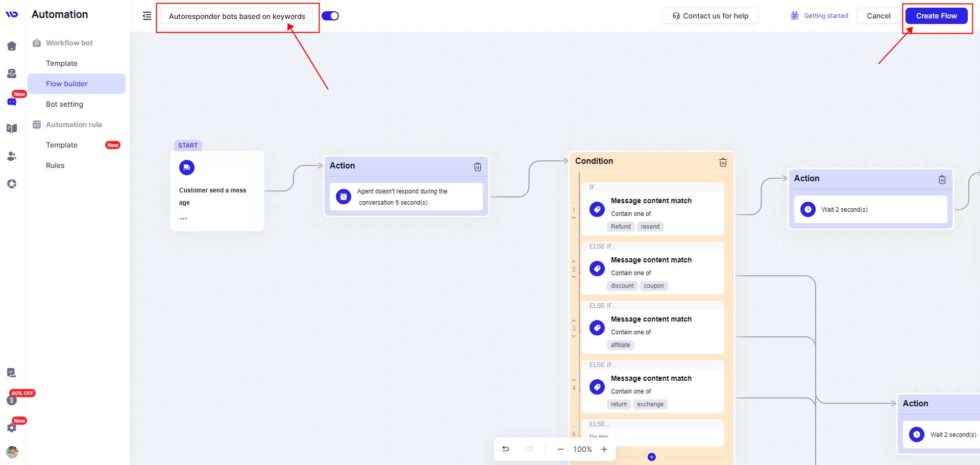
Task: Click the Condition block header
Action: [x=652, y=161]
